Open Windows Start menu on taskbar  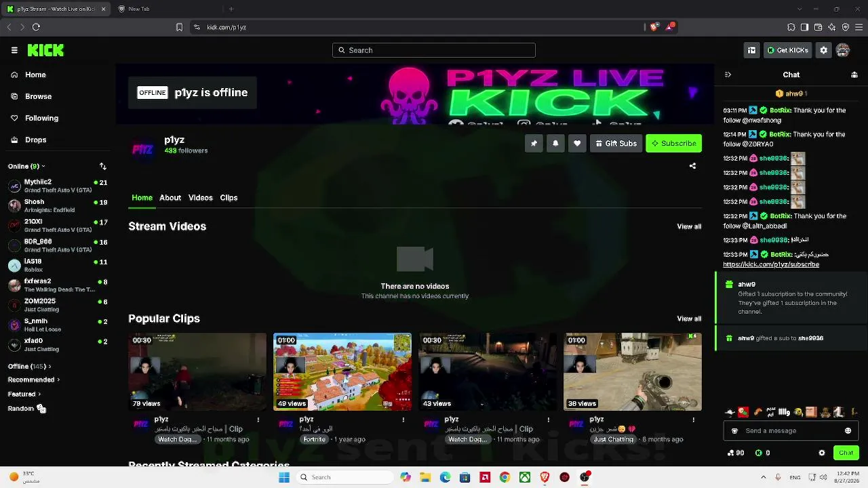[x=284, y=477]
